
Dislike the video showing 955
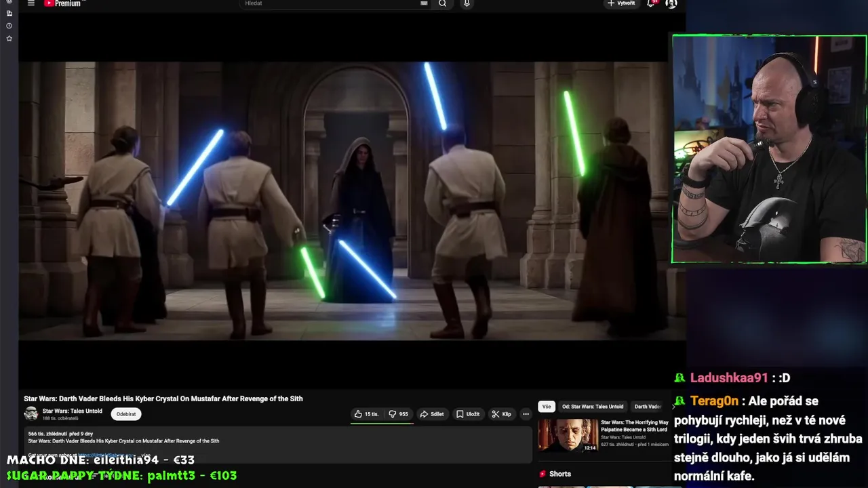pos(398,414)
